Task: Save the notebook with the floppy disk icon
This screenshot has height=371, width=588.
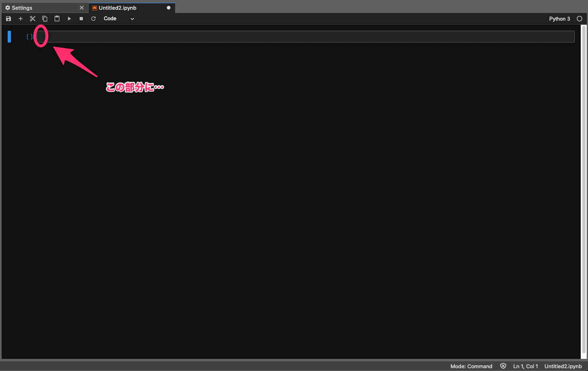Action: (x=8, y=19)
